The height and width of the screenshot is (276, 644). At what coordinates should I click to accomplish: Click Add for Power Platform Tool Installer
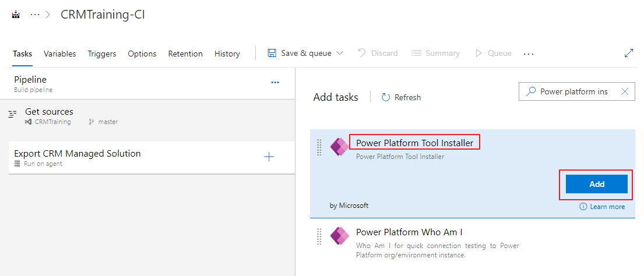point(596,184)
